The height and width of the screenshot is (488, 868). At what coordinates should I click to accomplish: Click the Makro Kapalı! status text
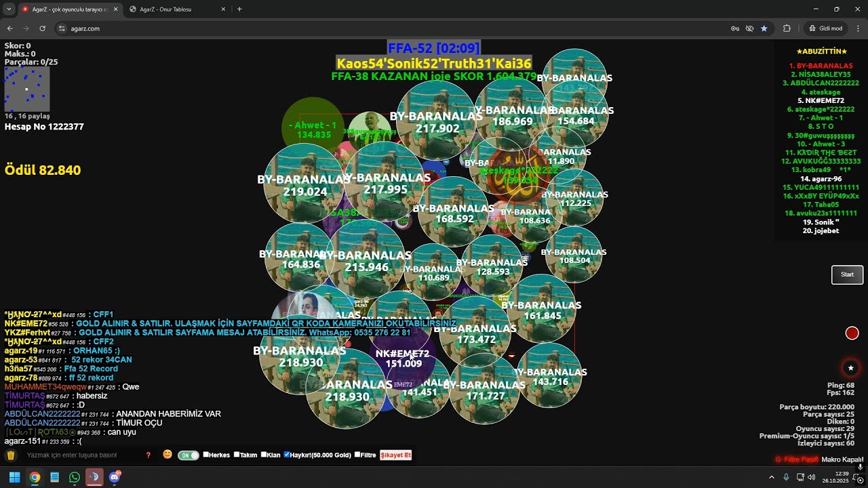tap(842, 460)
